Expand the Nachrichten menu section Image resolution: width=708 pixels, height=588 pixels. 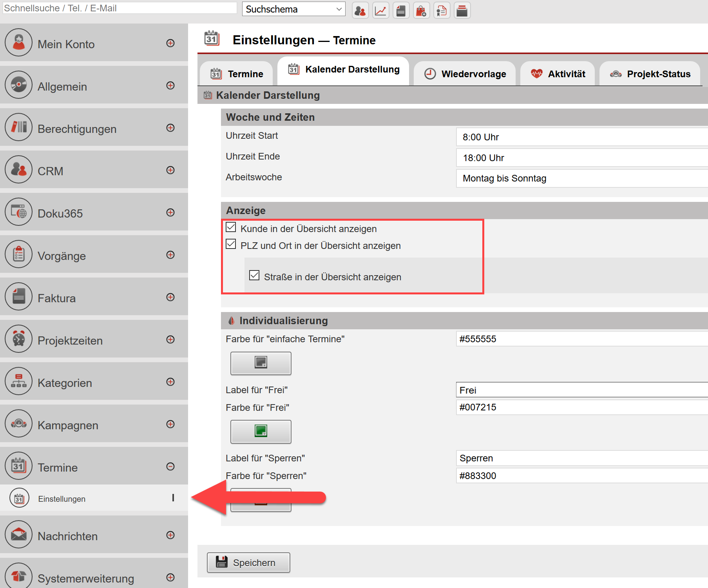(x=170, y=535)
